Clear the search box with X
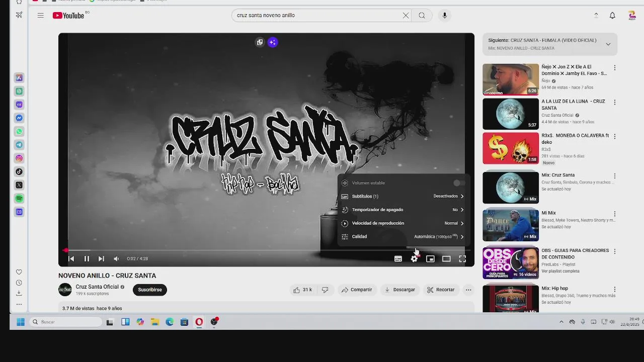The height and width of the screenshot is (362, 644). pyautogui.click(x=406, y=16)
